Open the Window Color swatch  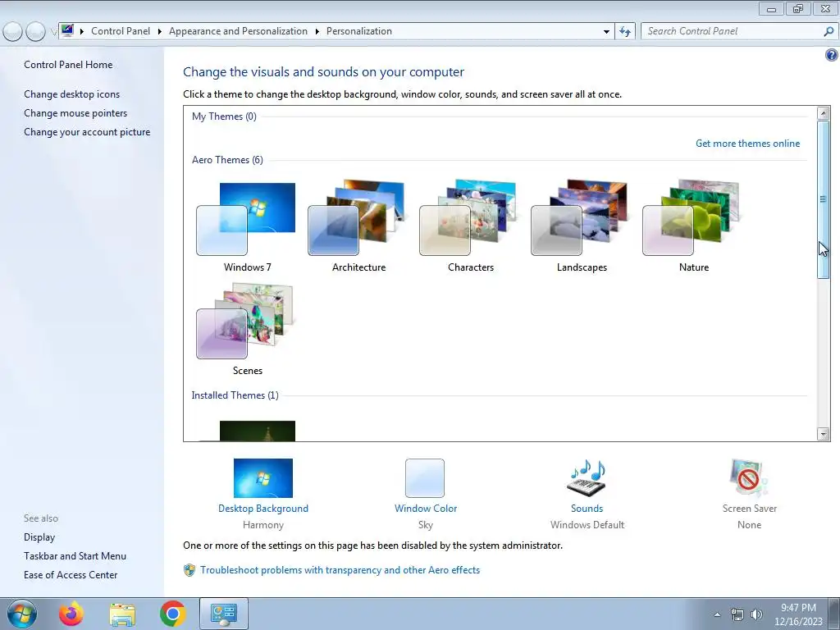click(425, 478)
